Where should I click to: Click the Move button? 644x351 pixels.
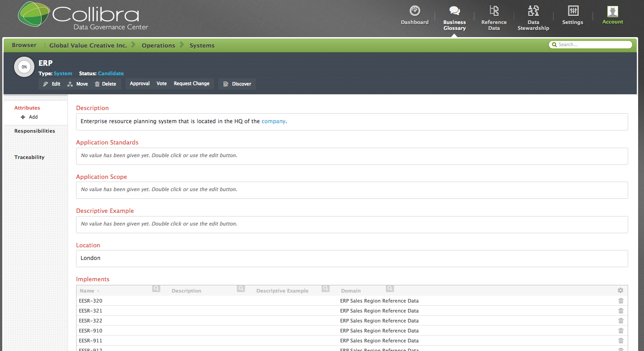tap(77, 84)
